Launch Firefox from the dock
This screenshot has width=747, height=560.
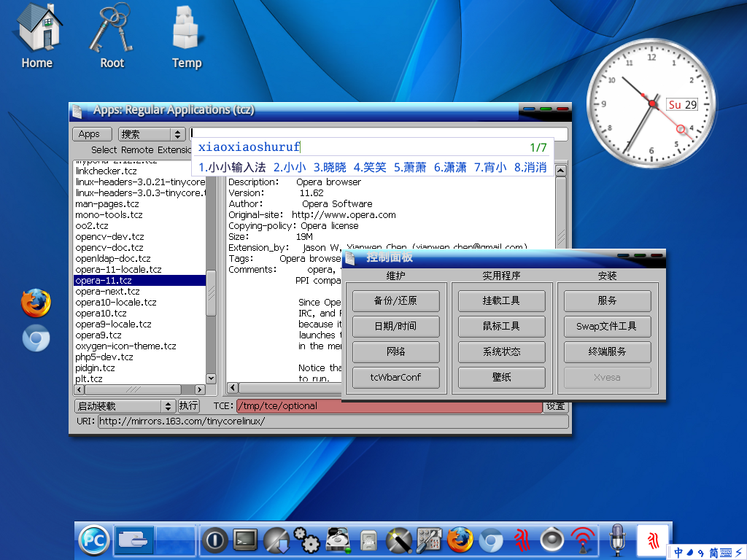coord(460,540)
